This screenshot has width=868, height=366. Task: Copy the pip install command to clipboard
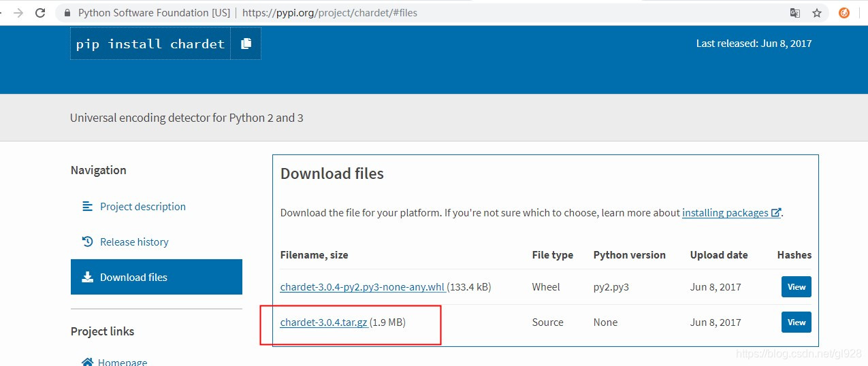(246, 44)
